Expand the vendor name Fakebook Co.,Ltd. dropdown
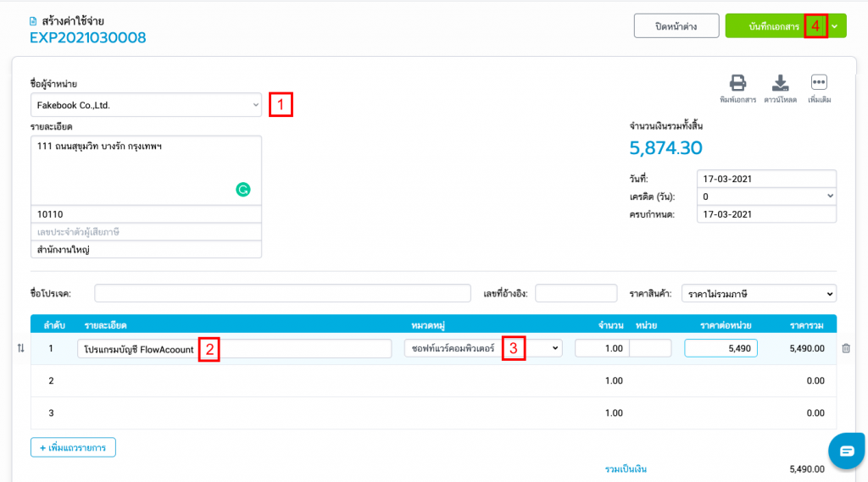The height and width of the screenshot is (482, 868). 146,105
